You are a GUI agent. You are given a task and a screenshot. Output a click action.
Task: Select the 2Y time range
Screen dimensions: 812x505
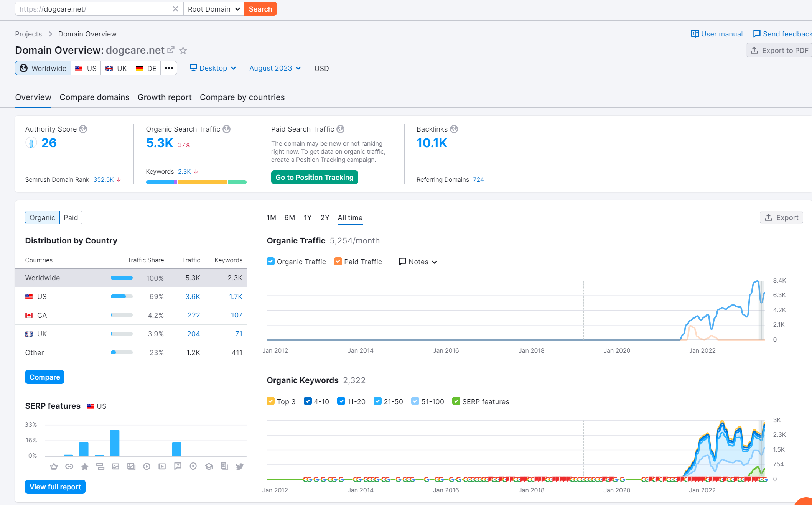point(325,218)
